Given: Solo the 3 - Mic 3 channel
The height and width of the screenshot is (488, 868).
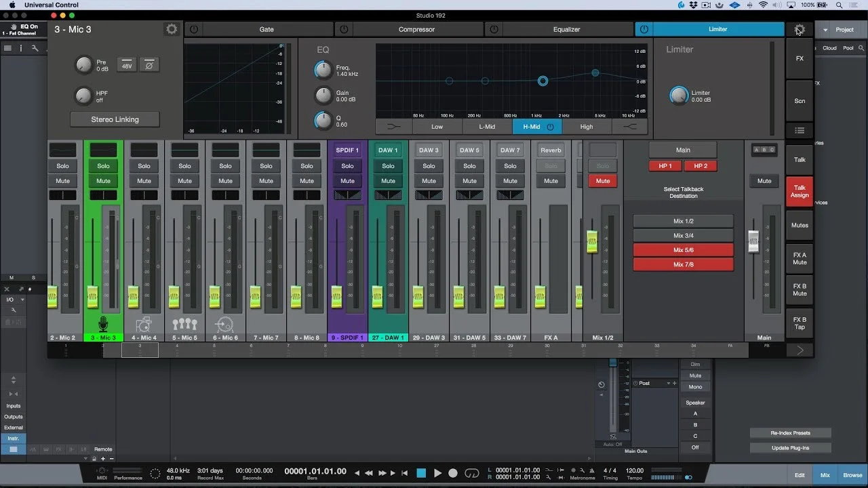Looking at the screenshot, I should point(103,166).
